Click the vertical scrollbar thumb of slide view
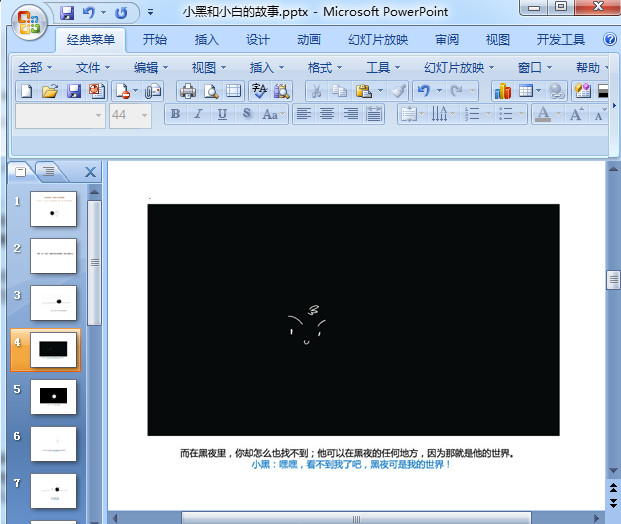Image resolution: width=621 pixels, height=524 pixels. coord(613,280)
